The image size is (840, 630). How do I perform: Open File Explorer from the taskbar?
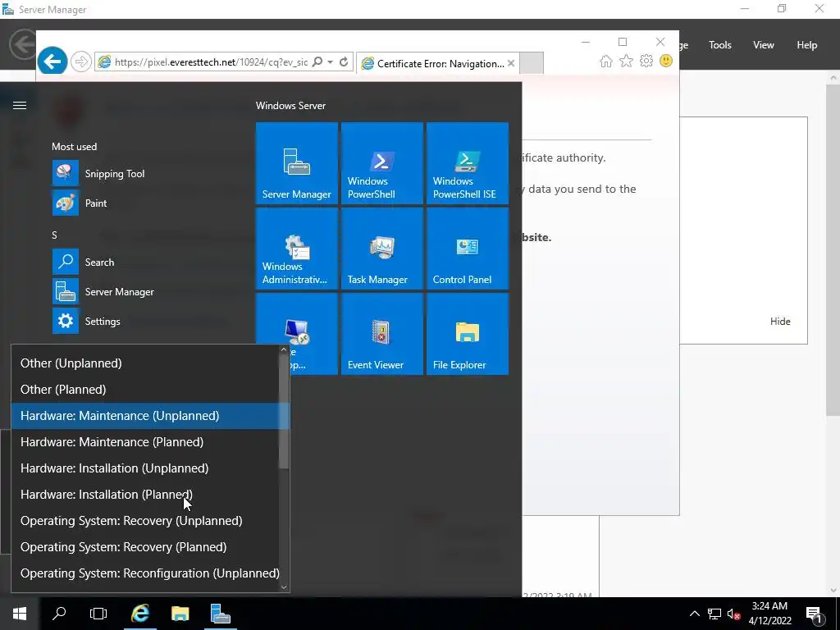coord(180,614)
